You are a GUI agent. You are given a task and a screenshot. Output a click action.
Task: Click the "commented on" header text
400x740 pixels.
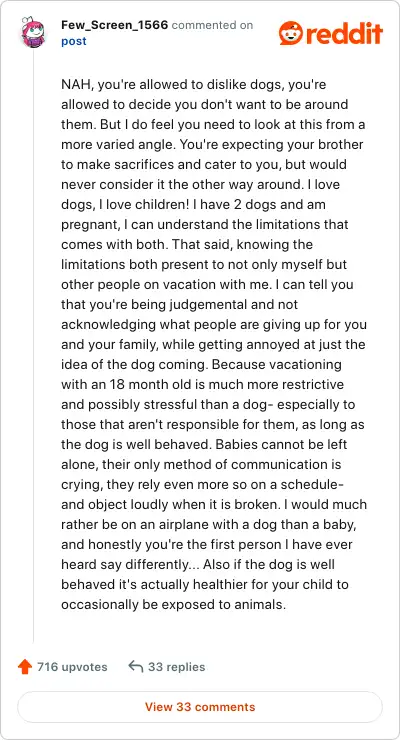pos(212,25)
